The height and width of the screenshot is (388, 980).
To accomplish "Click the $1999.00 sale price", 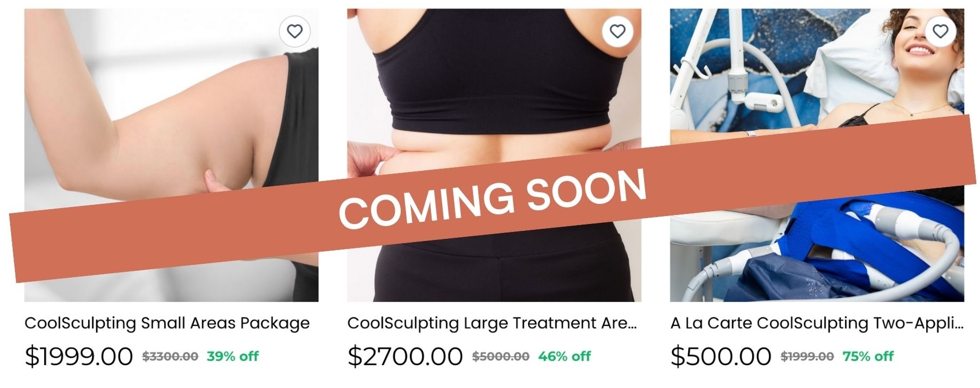I will coord(79,356).
